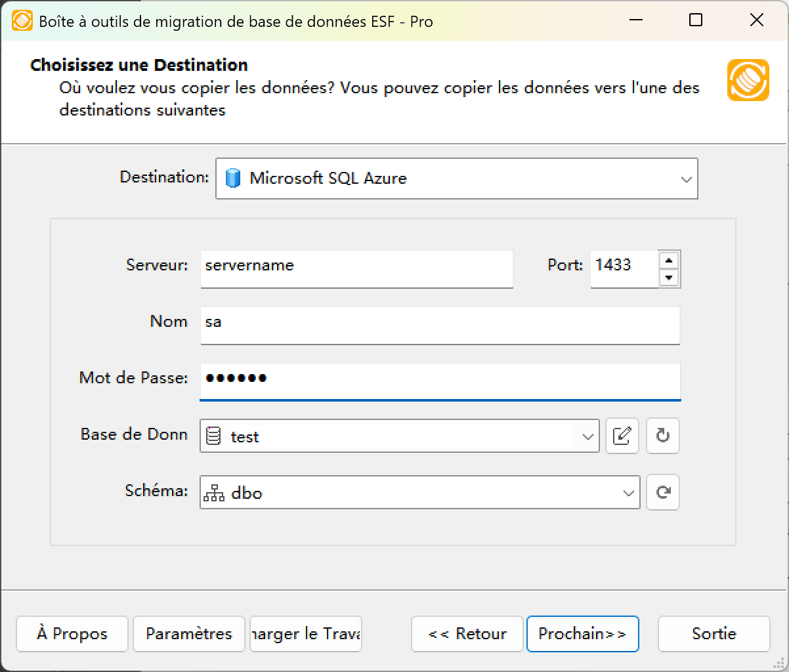The width and height of the screenshot is (789, 672).
Task: Open À Propos dialog
Action: tap(72, 634)
